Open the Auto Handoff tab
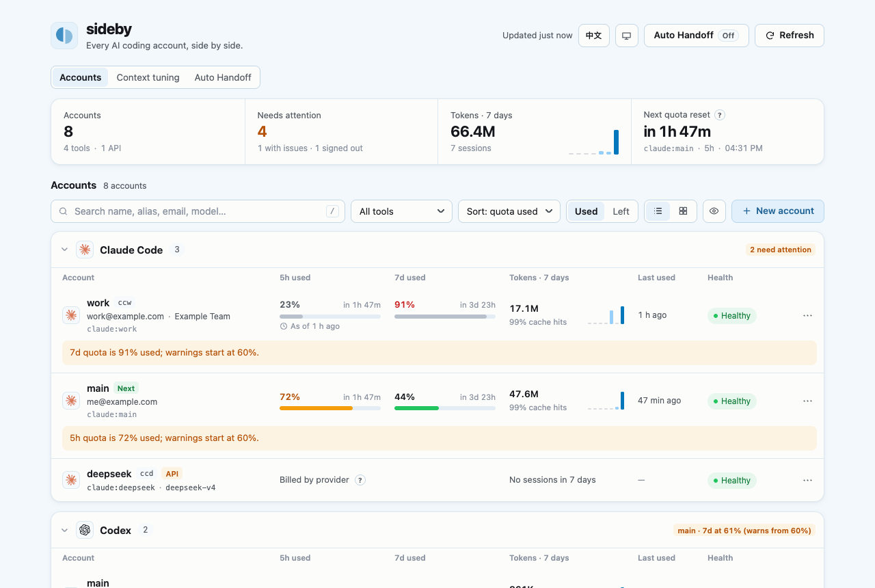 pyautogui.click(x=223, y=77)
